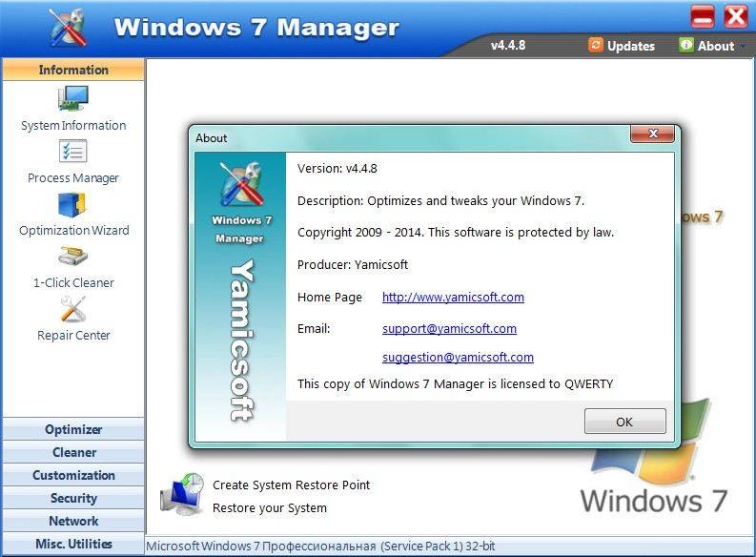Click the logo icon in About dialog
This screenshot has width=756, height=557.
pos(240,185)
